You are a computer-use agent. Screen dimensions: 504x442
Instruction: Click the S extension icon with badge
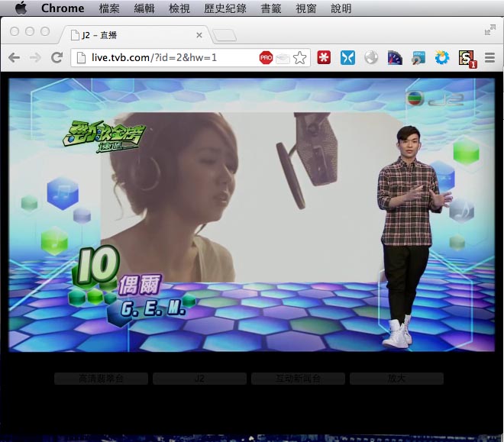(467, 59)
